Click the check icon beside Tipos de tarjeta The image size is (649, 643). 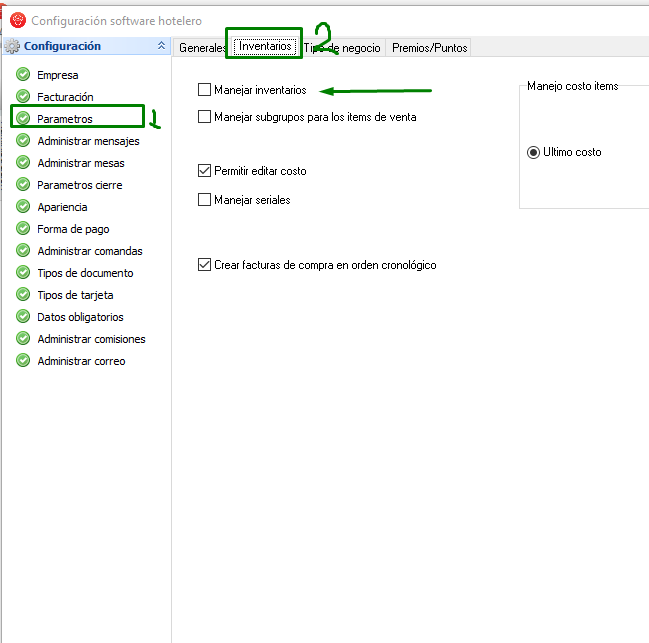tap(23, 295)
